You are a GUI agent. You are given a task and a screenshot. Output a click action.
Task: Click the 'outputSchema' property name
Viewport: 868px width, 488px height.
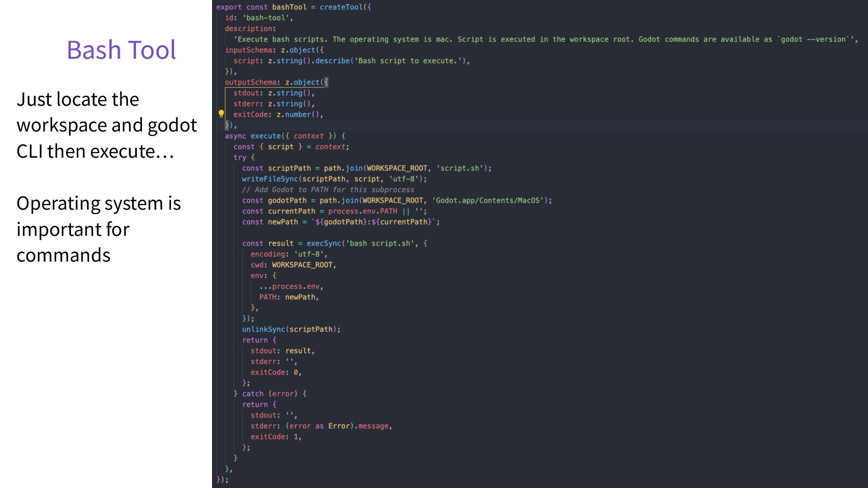coord(250,82)
